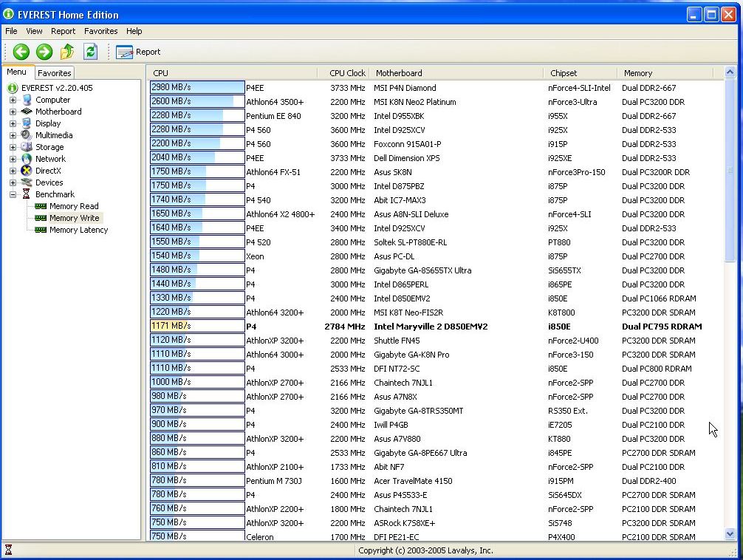
Task: Switch to the Favorites tab
Action: point(55,73)
